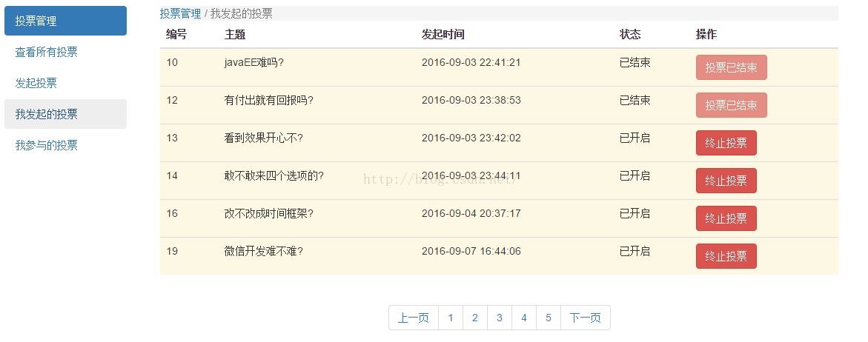Open 投票管理 sidebar header
868x342 pixels.
(x=65, y=21)
